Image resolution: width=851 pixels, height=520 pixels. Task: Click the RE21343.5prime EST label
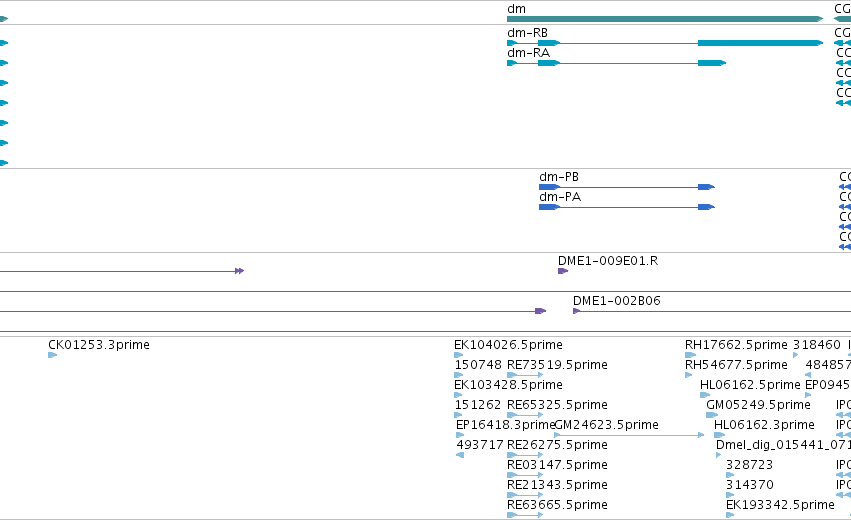(557, 485)
